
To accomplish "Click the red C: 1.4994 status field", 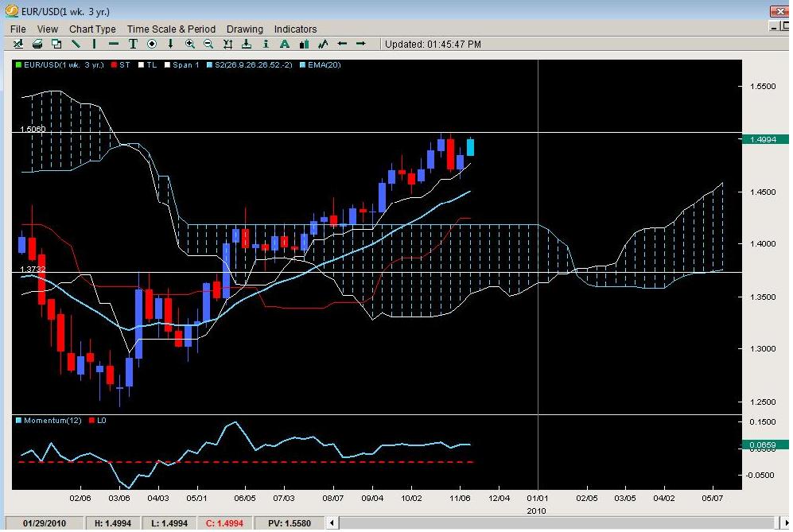I will [224, 523].
